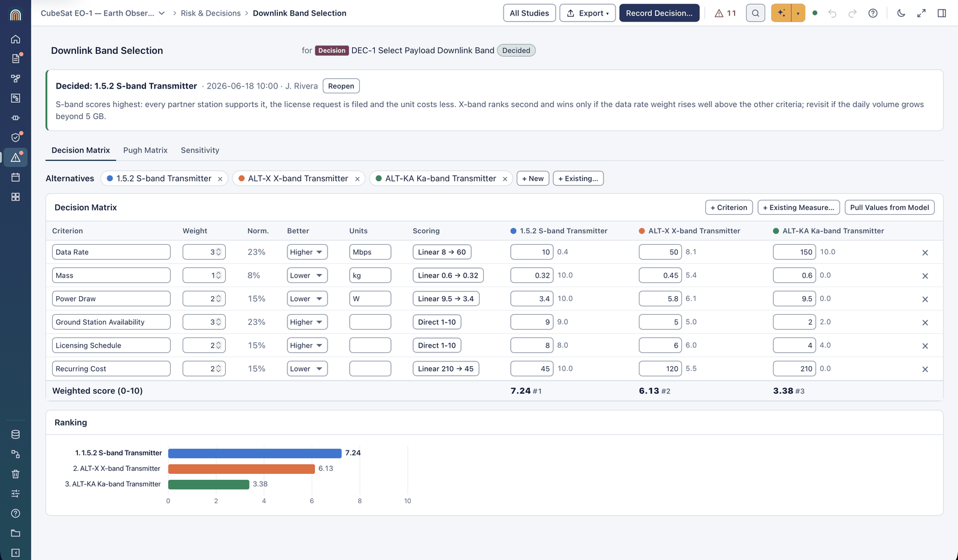Click the orange ALT-X ranking bar
958x560 pixels.
point(241,469)
